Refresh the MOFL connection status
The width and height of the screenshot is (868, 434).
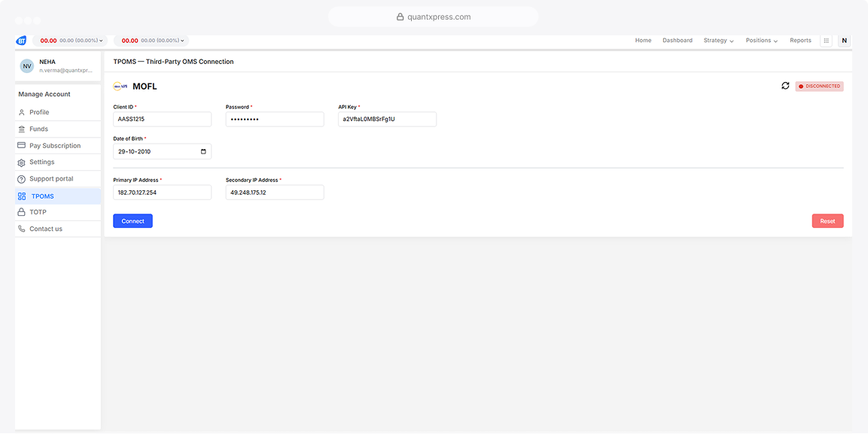pyautogui.click(x=785, y=86)
